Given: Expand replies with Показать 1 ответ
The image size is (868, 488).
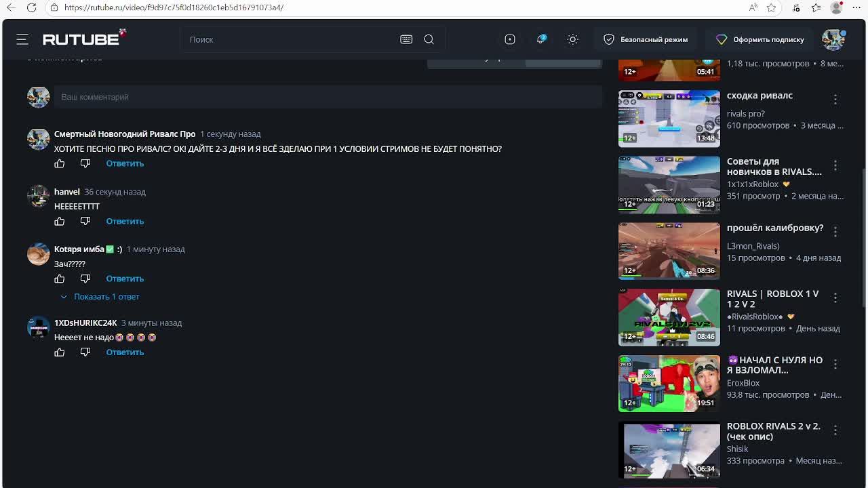Looking at the screenshot, I should (x=100, y=296).
